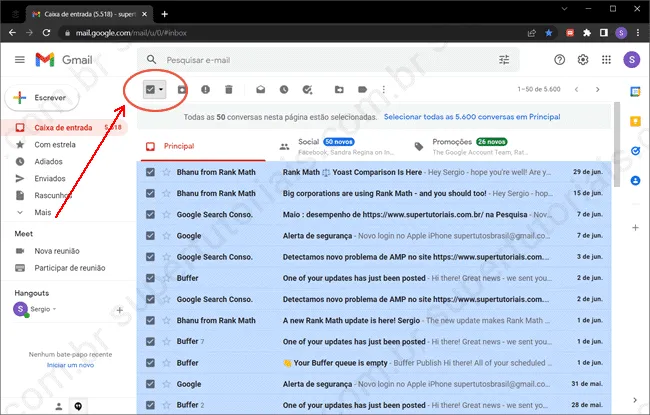The image size is (650, 415).
Task: Expand the side panel chevron at bottom right
Action: (635, 400)
